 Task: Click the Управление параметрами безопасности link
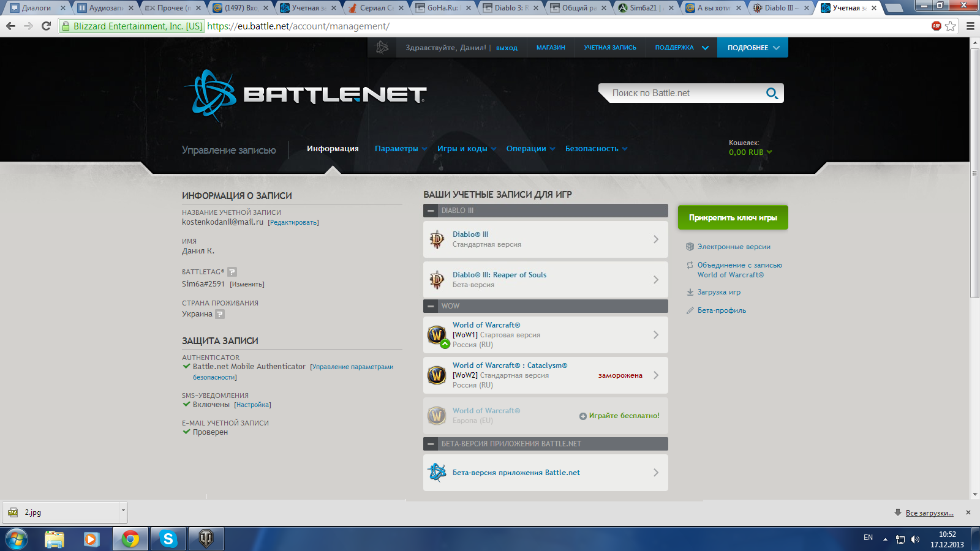(x=293, y=372)
